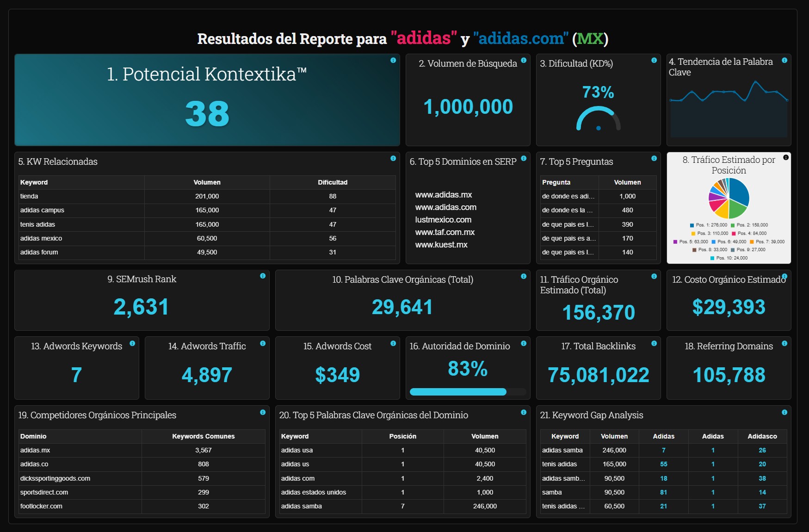Sort KW Relacionadas by Volumen header

point(207,182)
